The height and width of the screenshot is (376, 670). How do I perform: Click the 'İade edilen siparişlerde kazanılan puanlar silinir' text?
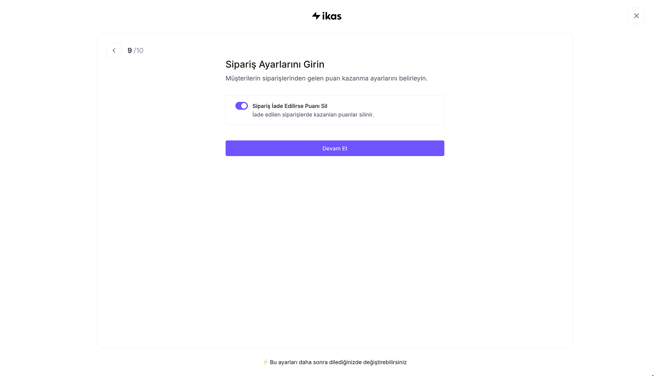(x=313, y=115)
